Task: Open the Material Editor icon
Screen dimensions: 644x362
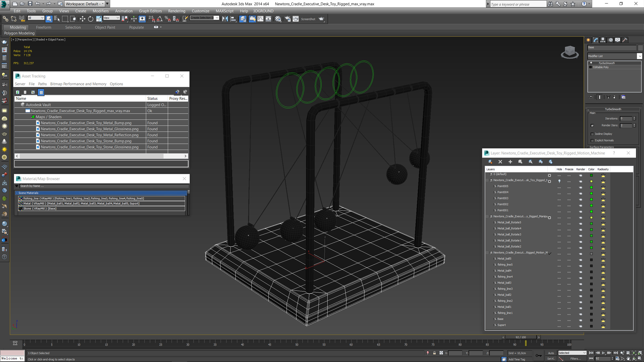Action: coord(278,19)
